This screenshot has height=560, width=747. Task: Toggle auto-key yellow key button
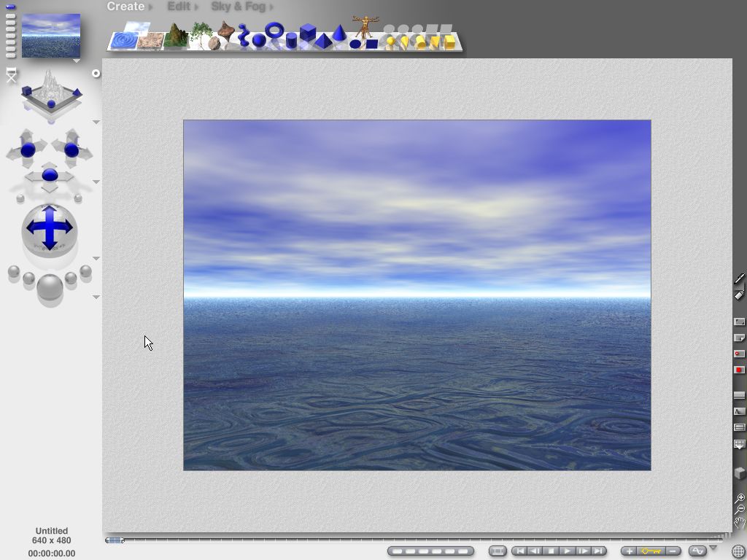point(651,551)
